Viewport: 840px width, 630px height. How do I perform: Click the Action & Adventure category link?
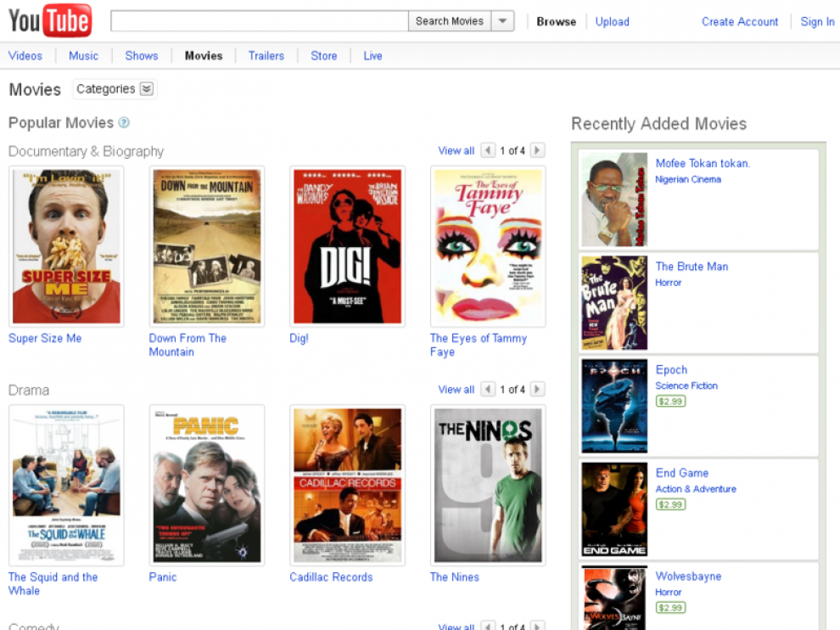pos(696,489)
